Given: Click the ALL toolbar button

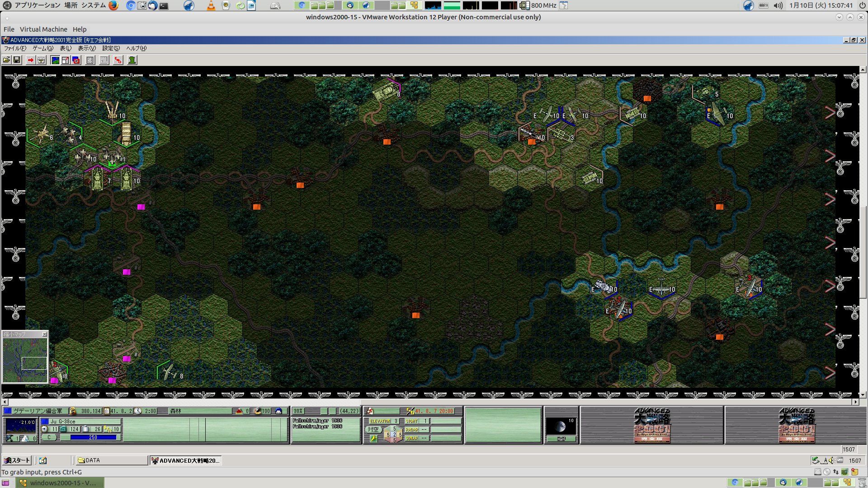Looking at the screenshot, I should (104, 60).
